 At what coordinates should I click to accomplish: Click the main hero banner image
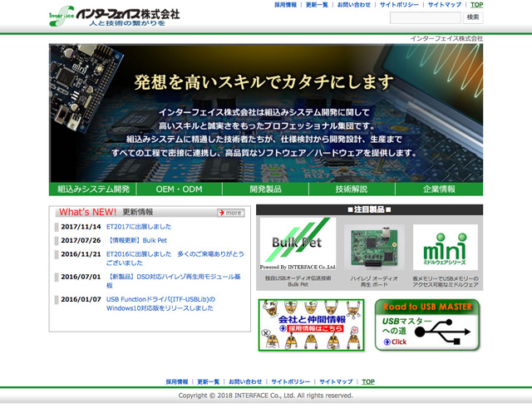pyautogui.click(x=266, y=113)
